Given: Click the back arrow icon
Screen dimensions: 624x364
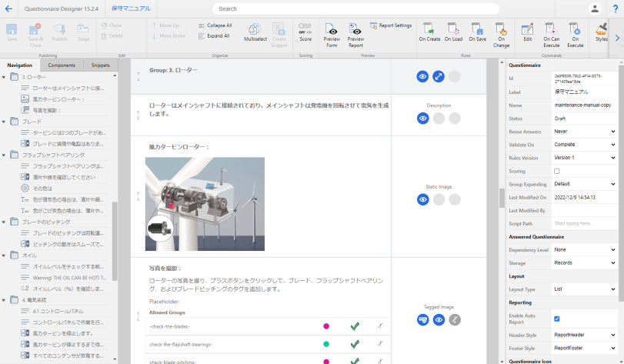Looking at the screenshot, I should (x=10, y=8).
